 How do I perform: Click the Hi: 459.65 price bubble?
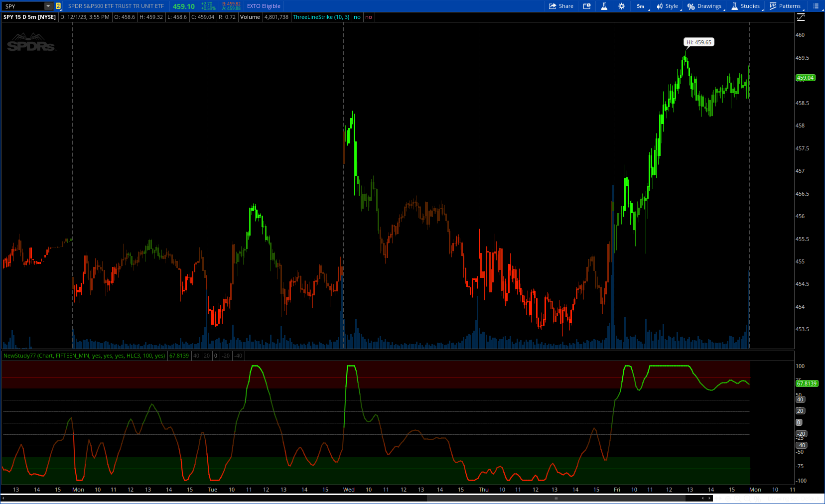699,42
